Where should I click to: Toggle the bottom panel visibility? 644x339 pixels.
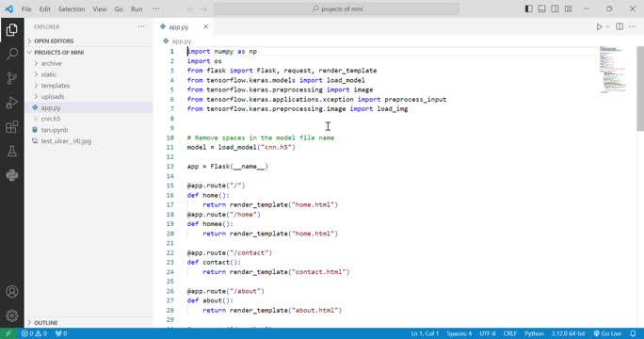click(541, 8)
